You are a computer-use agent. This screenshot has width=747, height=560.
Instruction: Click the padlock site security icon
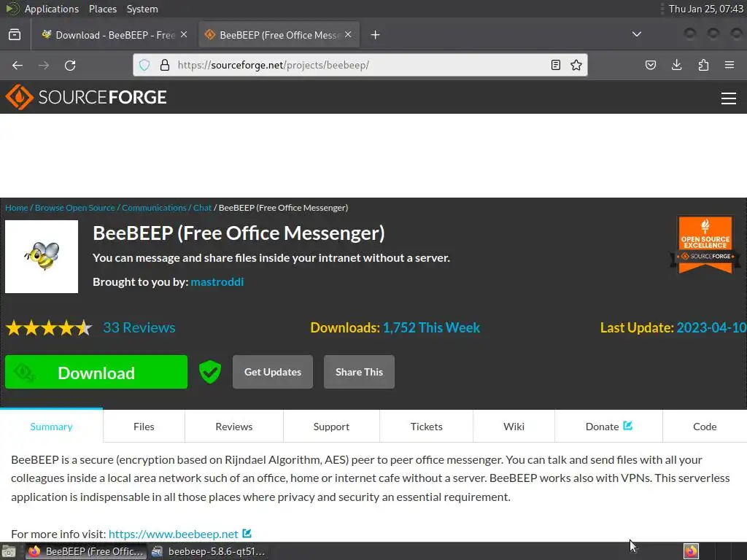coord(165,65)
